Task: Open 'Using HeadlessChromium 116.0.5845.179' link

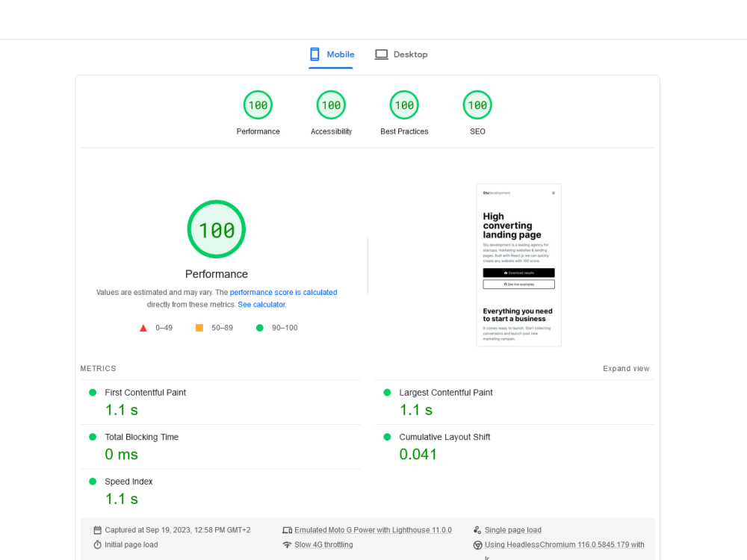Action: (x=565, y=545)
